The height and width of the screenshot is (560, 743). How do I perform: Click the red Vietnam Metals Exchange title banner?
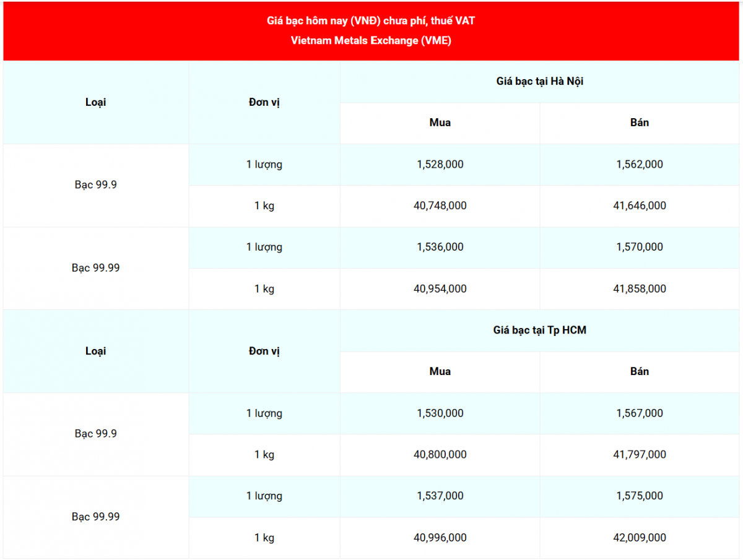point(371,31)
